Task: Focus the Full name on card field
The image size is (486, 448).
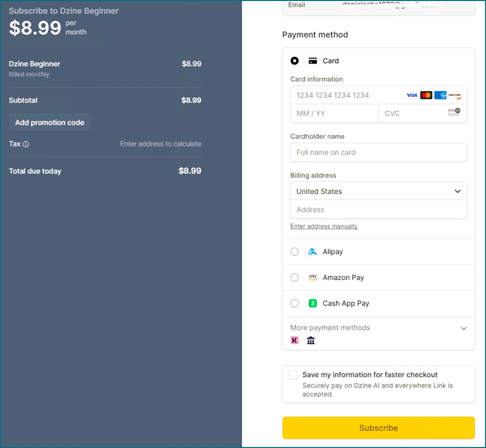Action: click(379, 152)
